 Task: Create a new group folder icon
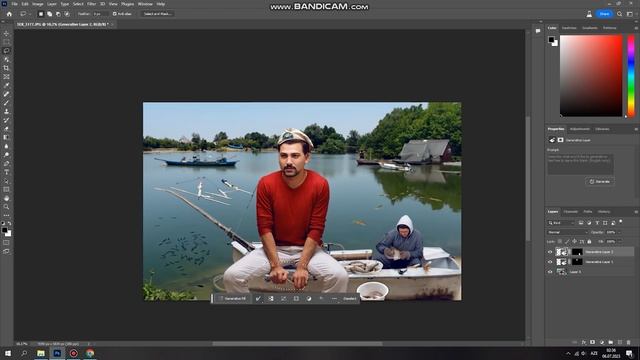(x=611, y=342)
